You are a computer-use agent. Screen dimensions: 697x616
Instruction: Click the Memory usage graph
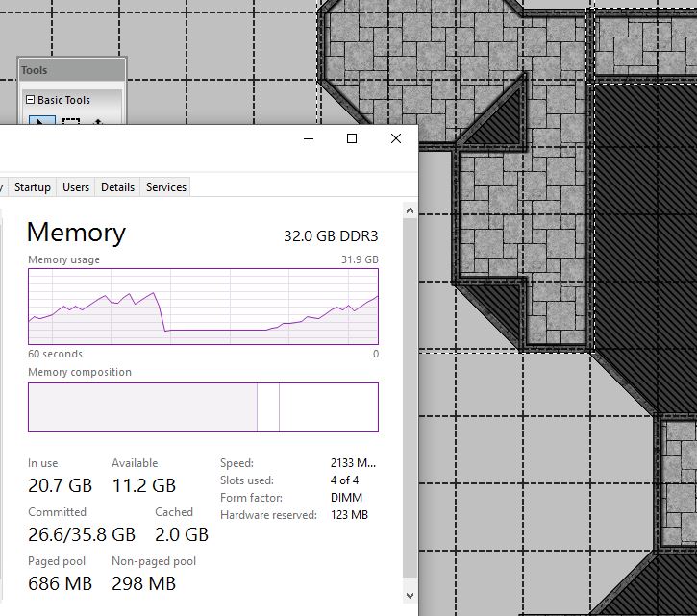(203, 307)
